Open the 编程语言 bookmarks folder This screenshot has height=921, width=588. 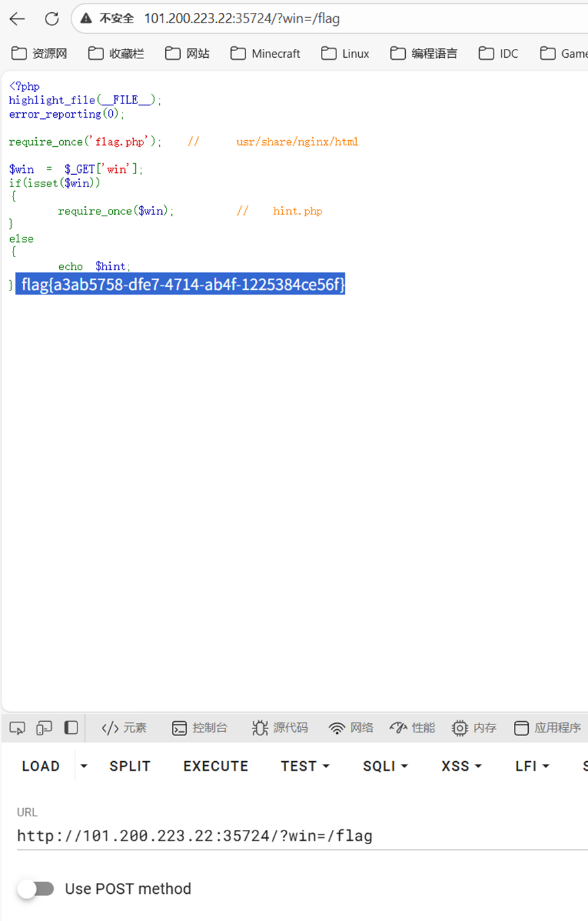click(425, 53)
